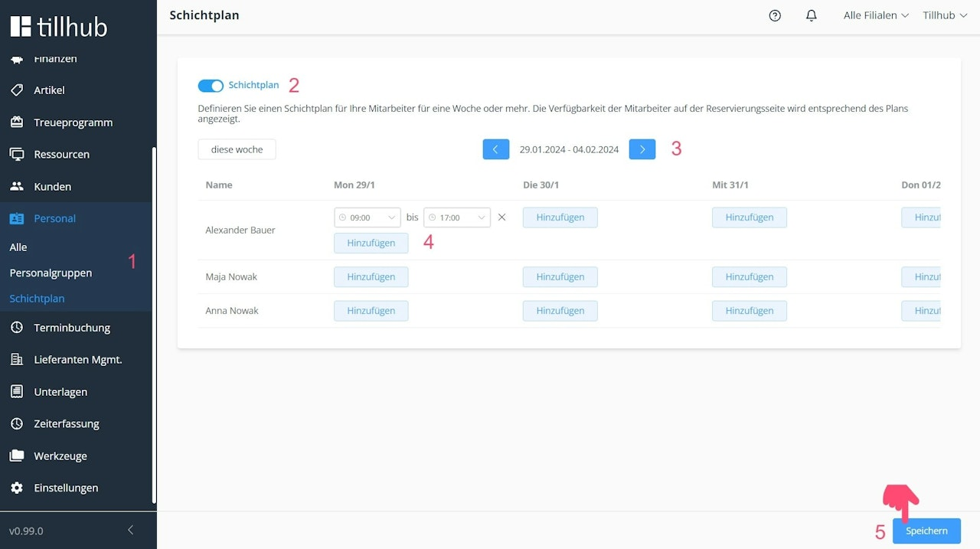Open the notifications bell icon
Viewport: 980px width, 549px height.
(x=812, y=15)
